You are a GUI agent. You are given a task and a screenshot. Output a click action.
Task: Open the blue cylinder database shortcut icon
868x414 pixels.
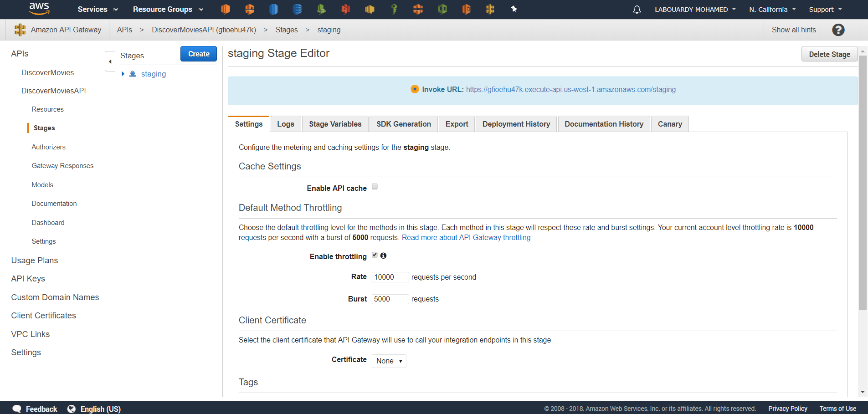[273, 9]
